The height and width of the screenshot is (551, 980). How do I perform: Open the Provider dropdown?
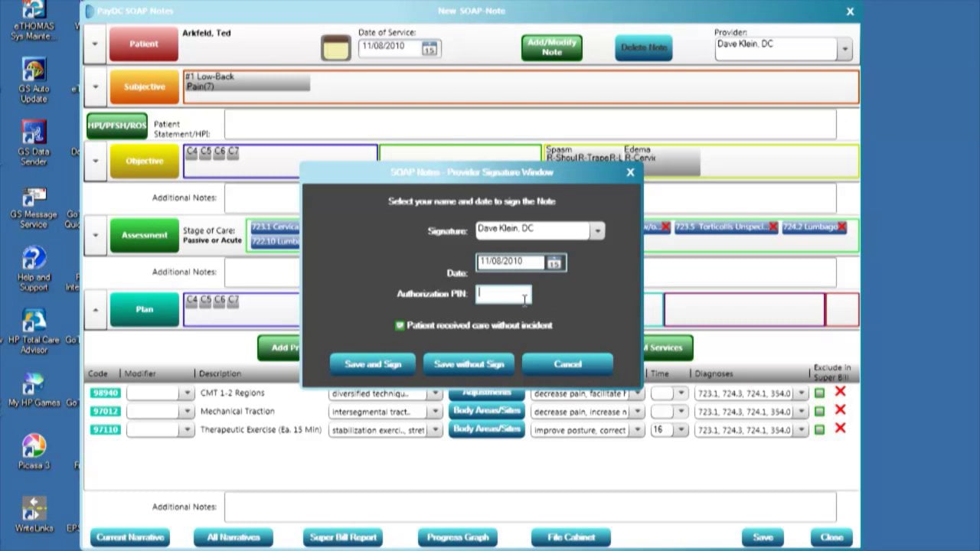click(x=844, y=48)
